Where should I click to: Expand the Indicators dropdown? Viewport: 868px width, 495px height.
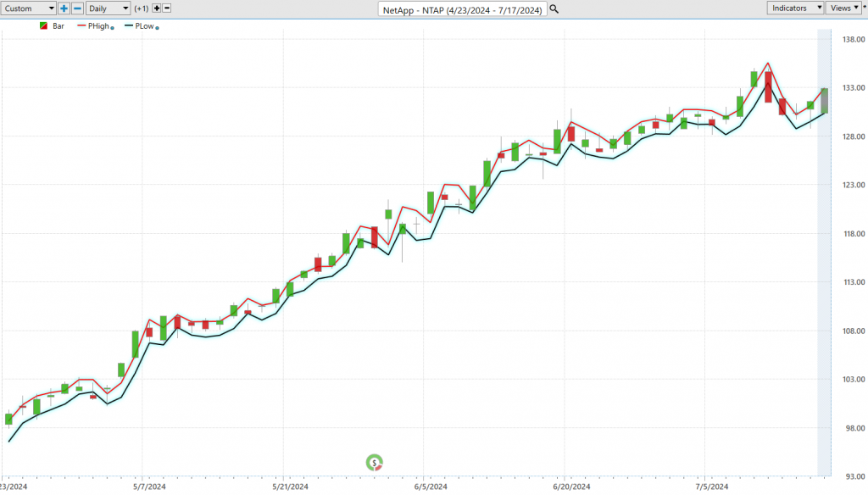[795, 8]
